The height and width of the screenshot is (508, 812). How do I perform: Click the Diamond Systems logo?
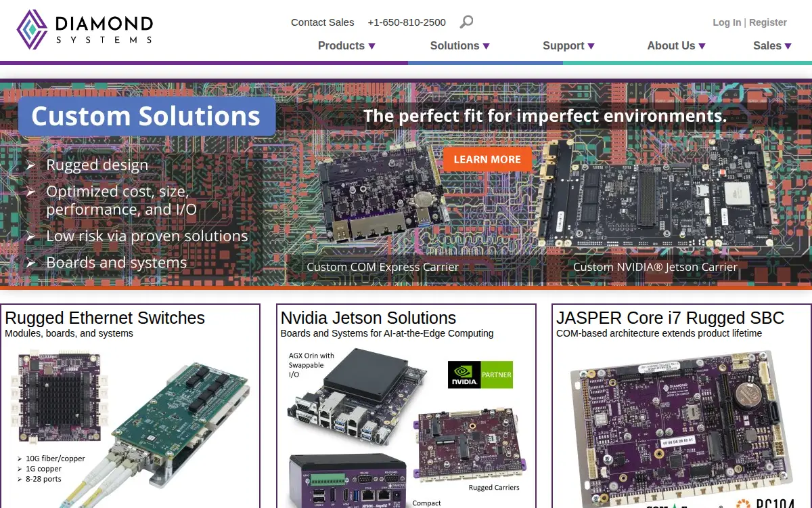(x=85, y=30)
